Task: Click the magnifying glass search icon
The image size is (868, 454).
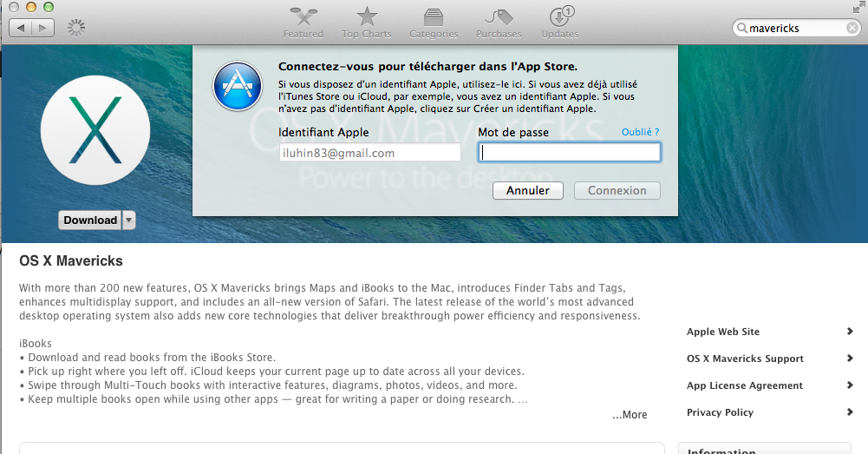Action: (x=741, y=28)
